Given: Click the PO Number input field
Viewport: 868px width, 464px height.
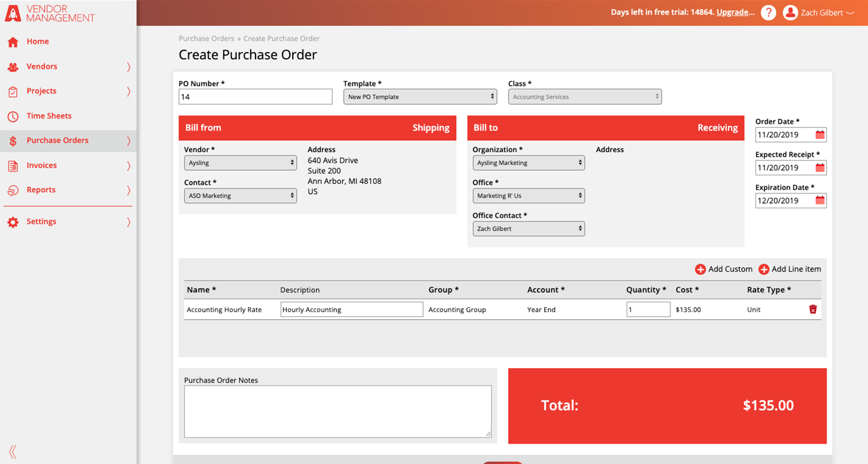Looking at the screenshot, I should pos(256,96).
